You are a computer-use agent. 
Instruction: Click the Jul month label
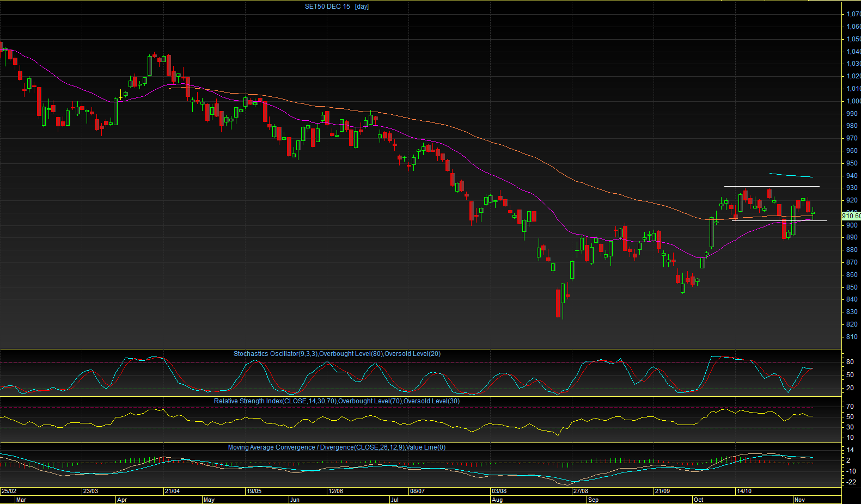pos(394,500)
